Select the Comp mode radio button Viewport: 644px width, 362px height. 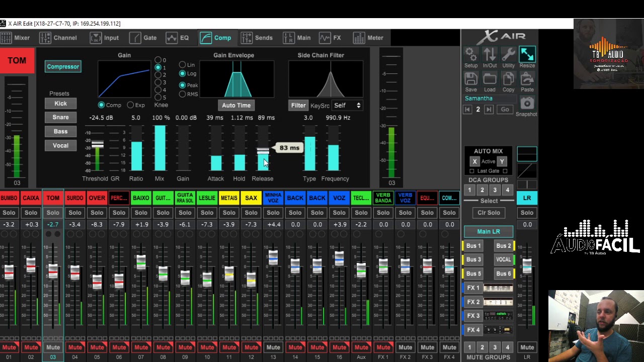[102, 105]
